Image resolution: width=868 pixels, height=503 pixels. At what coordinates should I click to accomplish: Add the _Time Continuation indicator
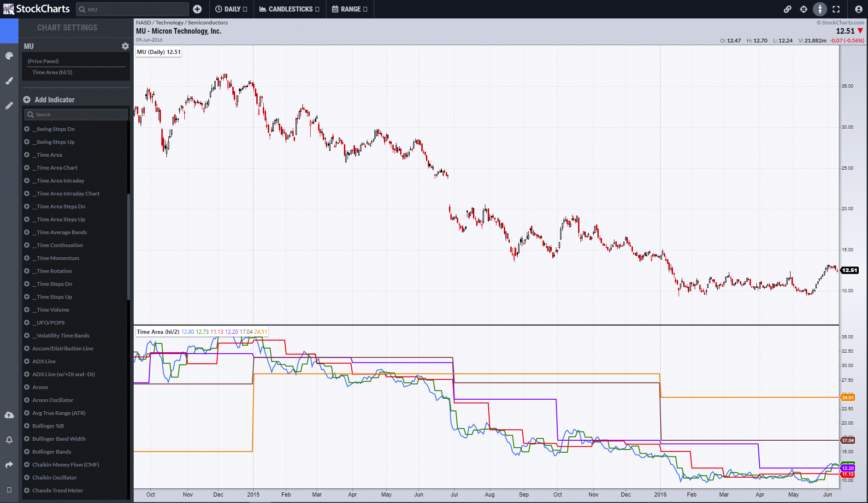click(27, 245)
